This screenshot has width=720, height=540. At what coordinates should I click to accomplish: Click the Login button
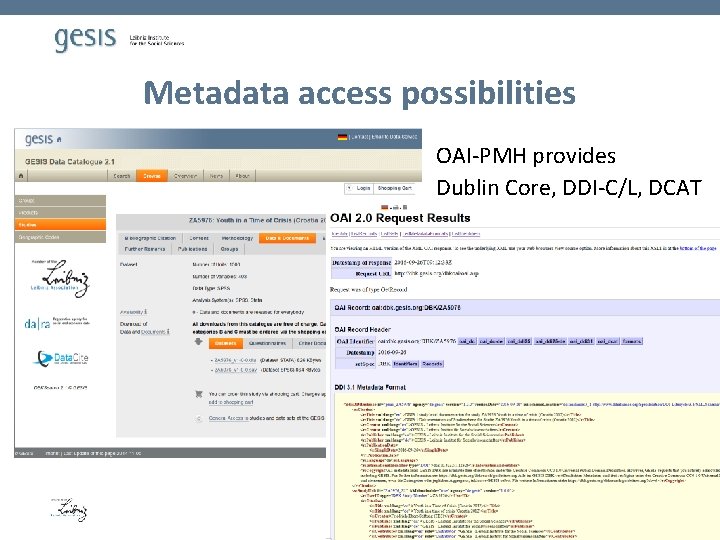[x=359, y=188]
